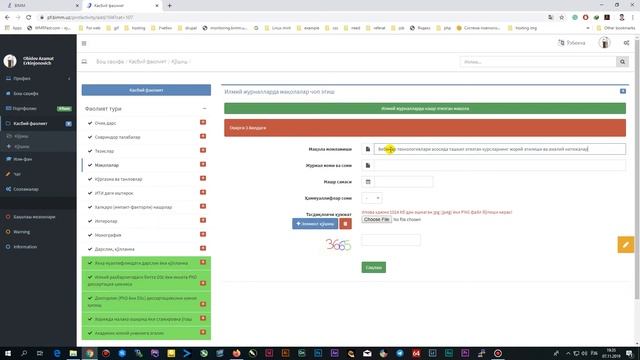The image size is (640, 360).
Task: Open the co-authors count dropdown
Action: point(372,198)
